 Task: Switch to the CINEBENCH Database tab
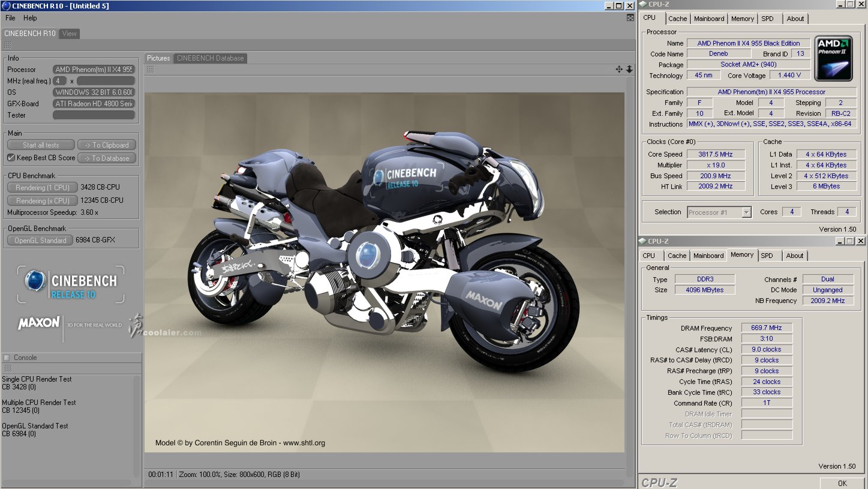tap(210, 58)
